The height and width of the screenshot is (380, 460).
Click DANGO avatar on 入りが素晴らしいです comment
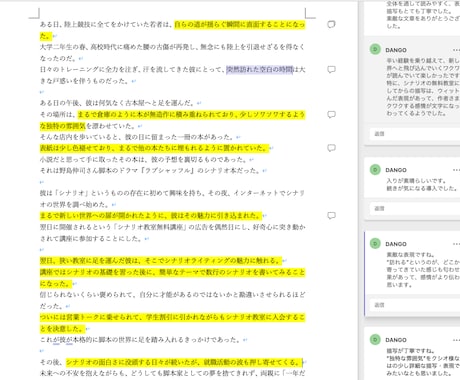[x=375, y=169]
